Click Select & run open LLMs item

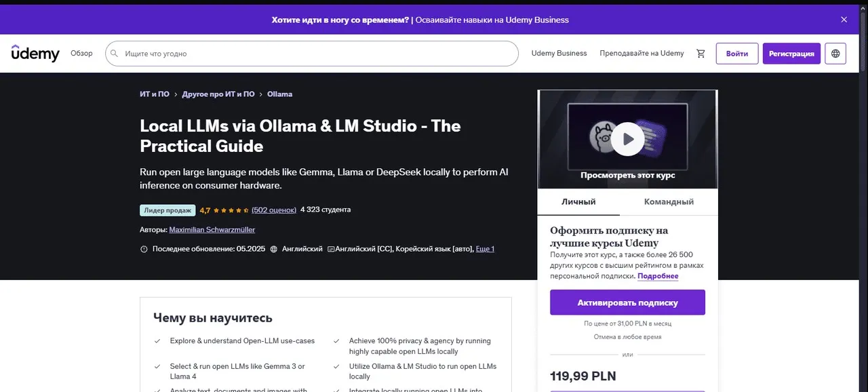coord(237,371)
